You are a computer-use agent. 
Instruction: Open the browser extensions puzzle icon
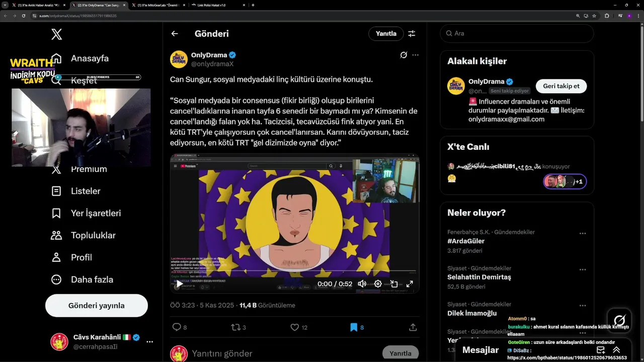coord(607,16)
